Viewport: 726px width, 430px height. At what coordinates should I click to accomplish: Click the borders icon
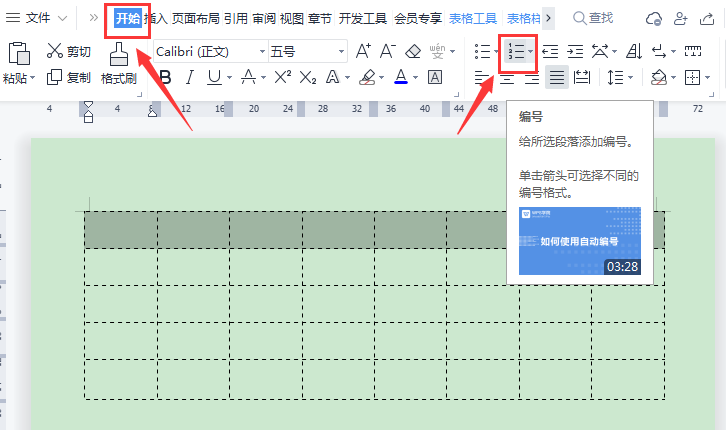click(693, 77)
